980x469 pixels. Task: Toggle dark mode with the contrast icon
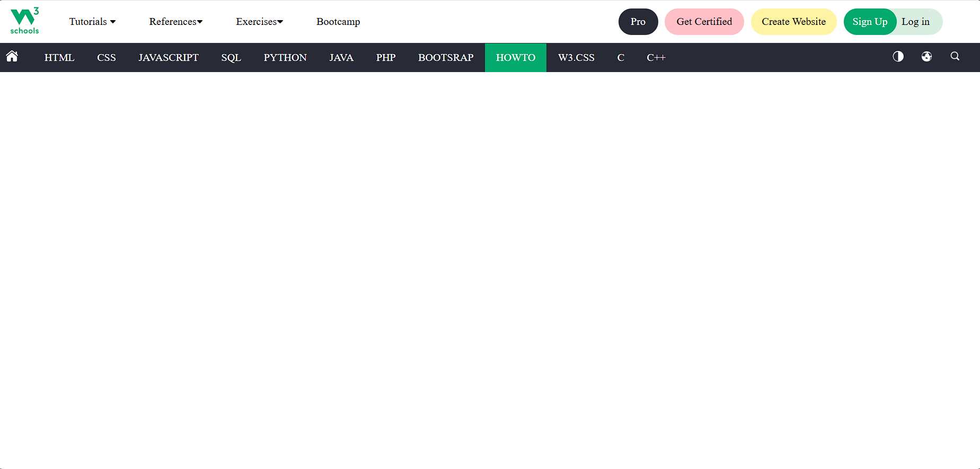(898, 56)
